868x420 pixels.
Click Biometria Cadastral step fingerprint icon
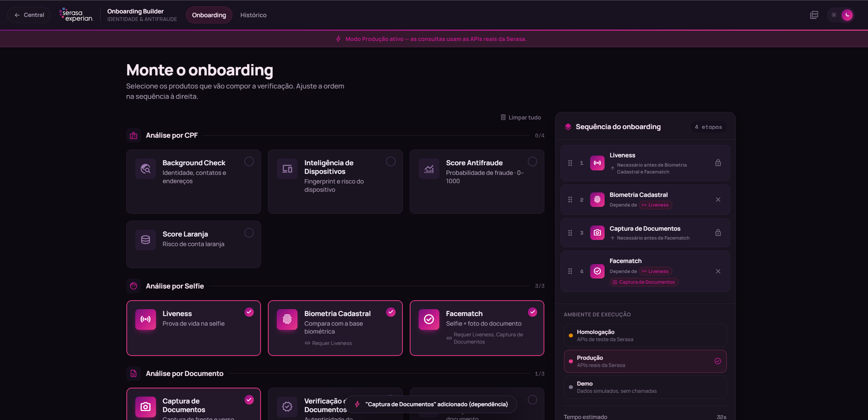click(597, 200)
